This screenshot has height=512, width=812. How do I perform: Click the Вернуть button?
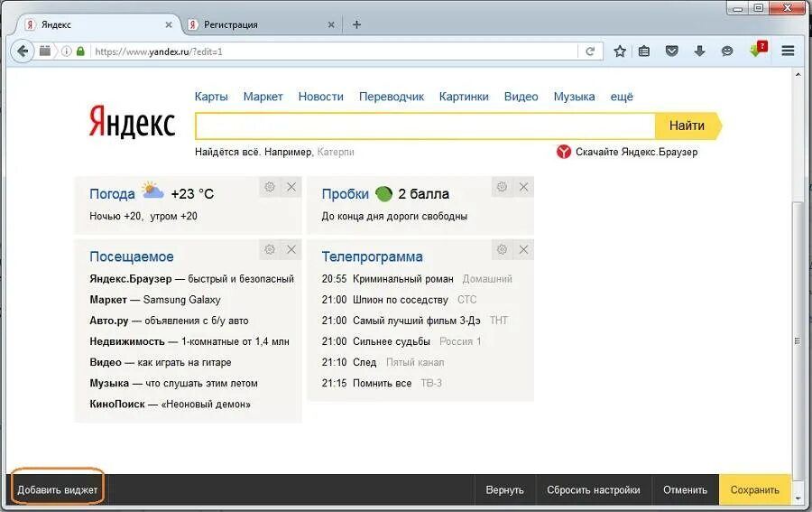[x=505, y=489]
